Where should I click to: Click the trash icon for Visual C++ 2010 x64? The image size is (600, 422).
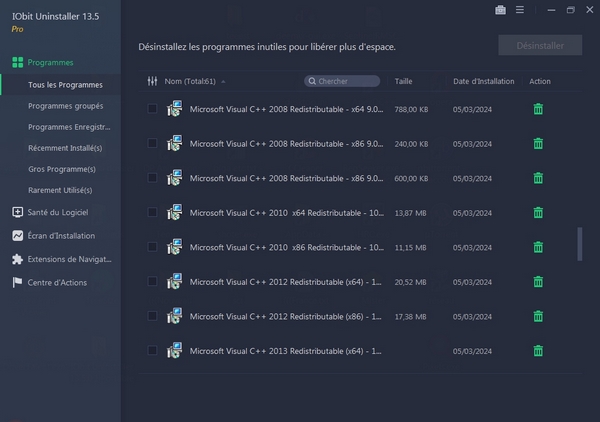tap(538, 213)
